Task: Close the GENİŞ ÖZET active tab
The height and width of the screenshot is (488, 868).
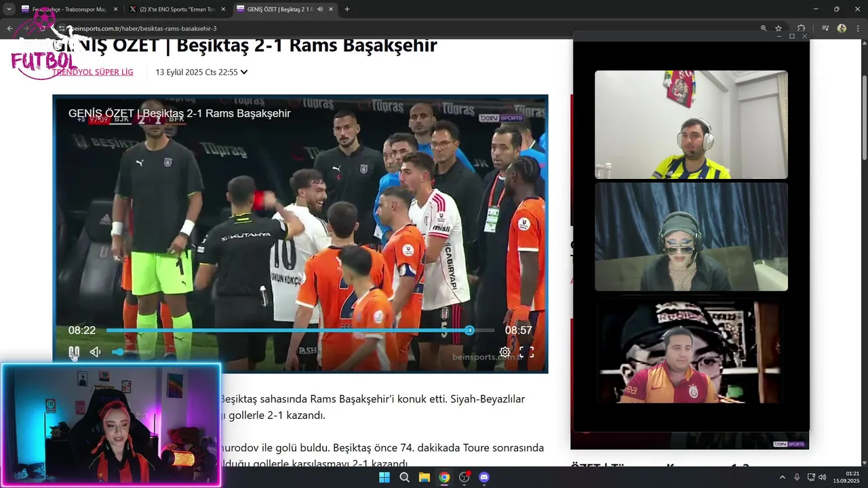Action: (331, 9)
